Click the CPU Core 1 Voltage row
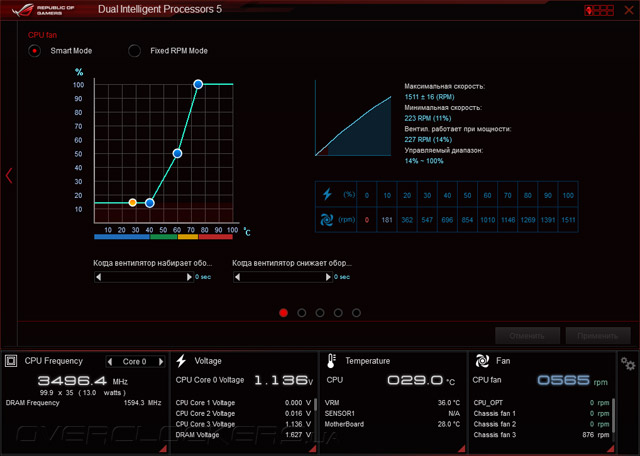The width and height of the screenshot is (640, 456). pos(243,403)
